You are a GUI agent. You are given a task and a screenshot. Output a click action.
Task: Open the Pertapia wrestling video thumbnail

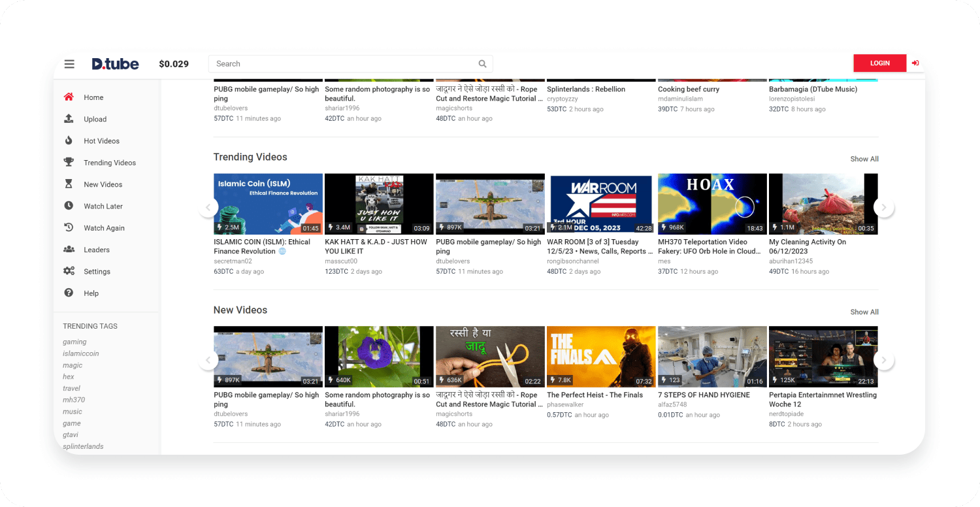click(x=823, y=357)
